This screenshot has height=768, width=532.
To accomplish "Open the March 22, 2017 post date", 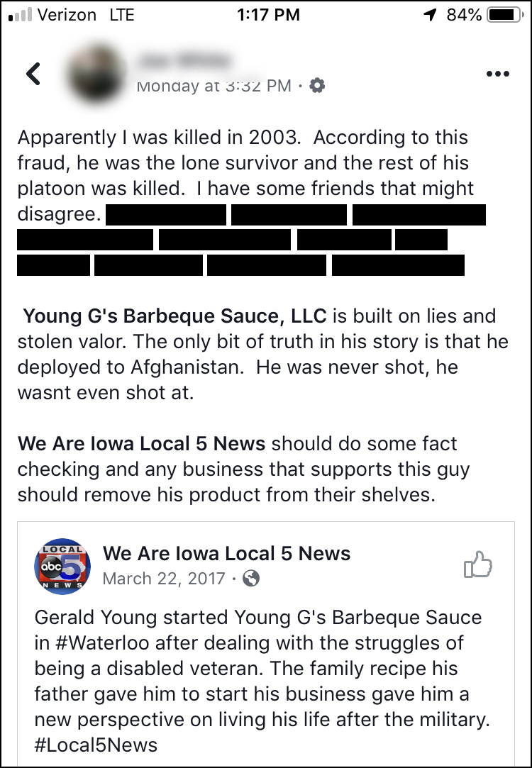I will click(x=164, y=579).
